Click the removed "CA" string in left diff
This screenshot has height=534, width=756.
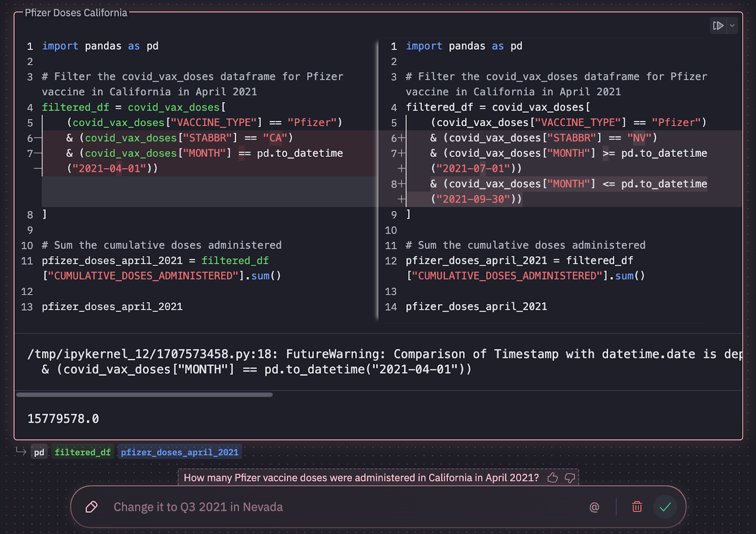click(x=275, y=138)
